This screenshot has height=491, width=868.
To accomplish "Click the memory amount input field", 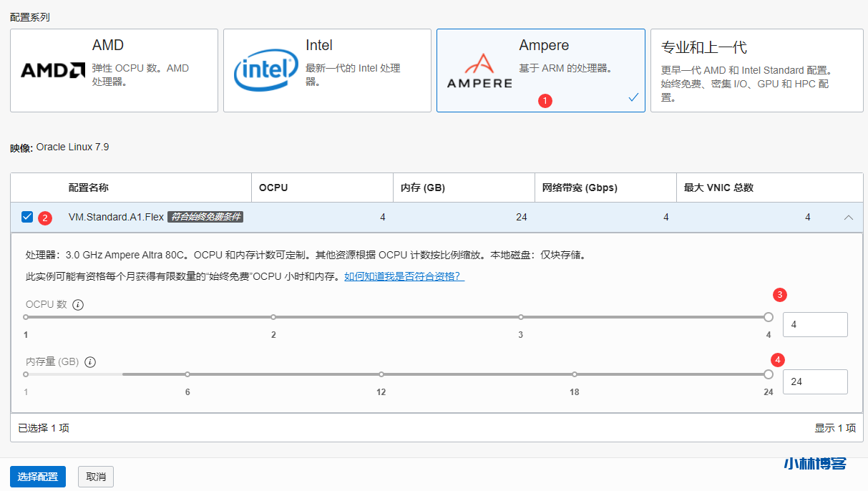I will tap(815, 381).
